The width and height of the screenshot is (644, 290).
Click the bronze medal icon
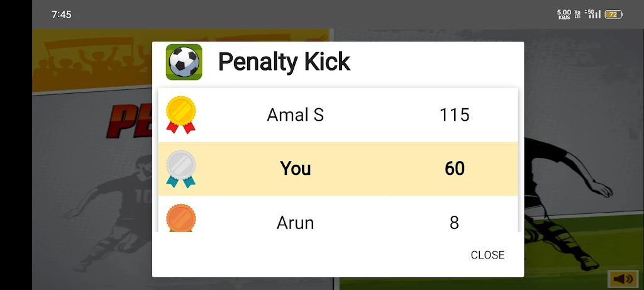tap(180, 218)
